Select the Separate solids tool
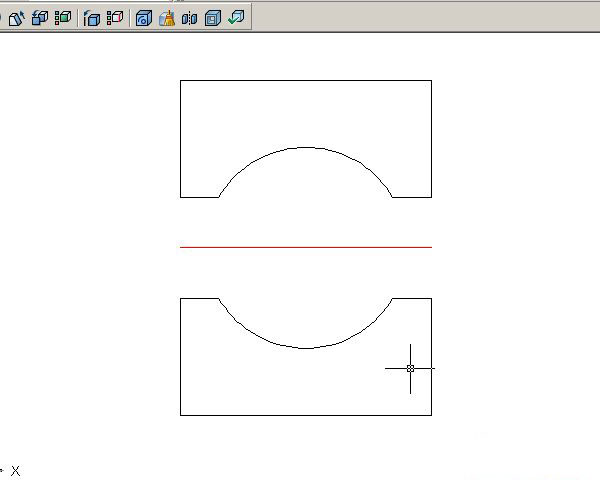The image size is (600, 480). click(x=190, y=18)
